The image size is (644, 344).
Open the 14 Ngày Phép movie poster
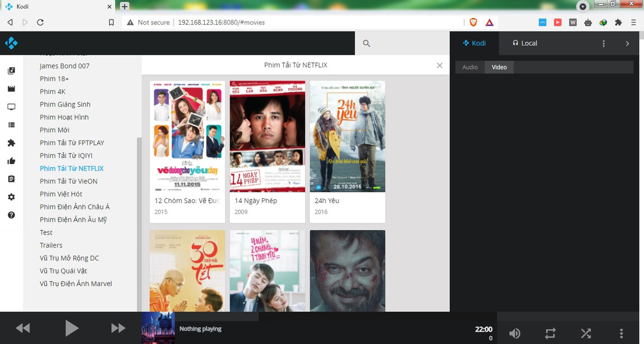click(x=267, y=136)
